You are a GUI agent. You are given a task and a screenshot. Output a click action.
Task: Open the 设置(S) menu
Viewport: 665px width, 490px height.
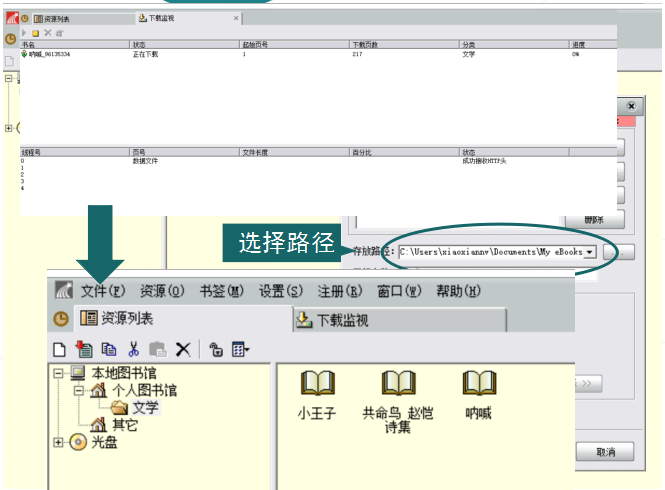[280, 291]
